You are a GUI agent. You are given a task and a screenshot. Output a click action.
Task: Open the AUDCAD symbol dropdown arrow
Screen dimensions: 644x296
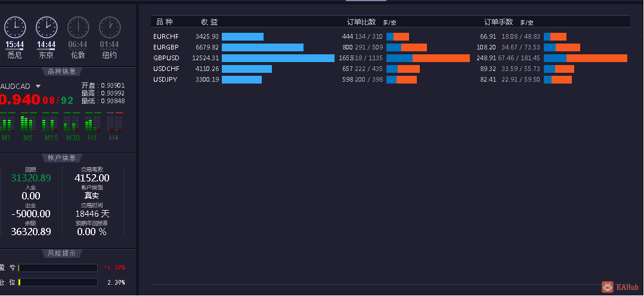click(x=38, y=87)
